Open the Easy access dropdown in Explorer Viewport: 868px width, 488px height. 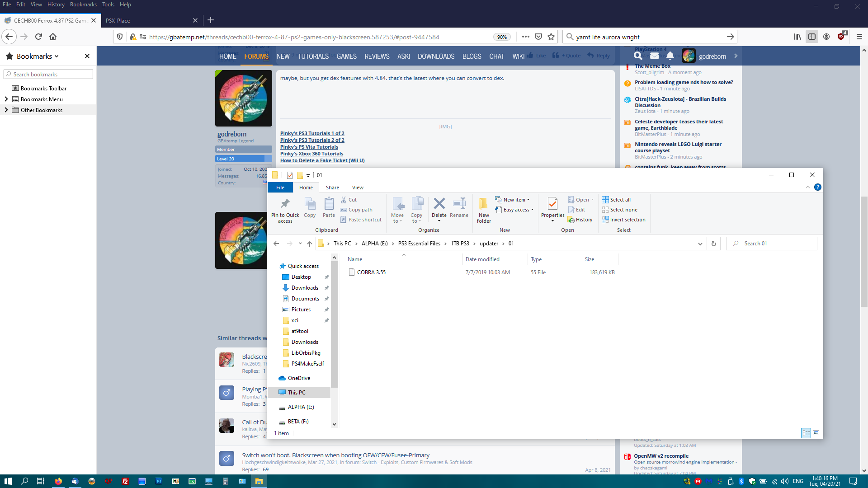514,210
